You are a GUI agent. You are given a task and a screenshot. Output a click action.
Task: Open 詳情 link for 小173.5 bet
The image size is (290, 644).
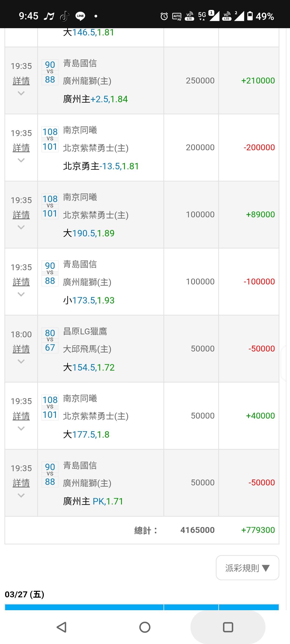coord(21,282)
